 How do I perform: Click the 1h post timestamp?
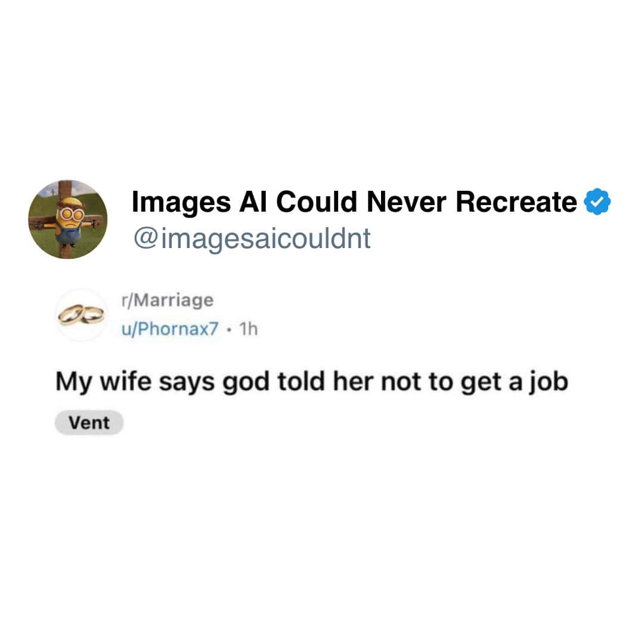pos(248,329)
